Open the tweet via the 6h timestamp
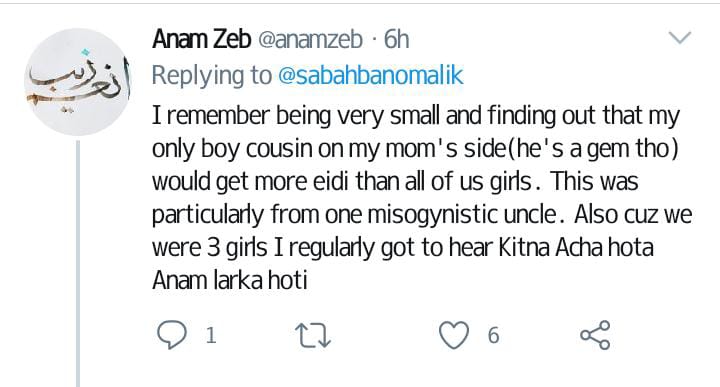The image size is (720, 387). pyautogui.click(x=396, y=39)
